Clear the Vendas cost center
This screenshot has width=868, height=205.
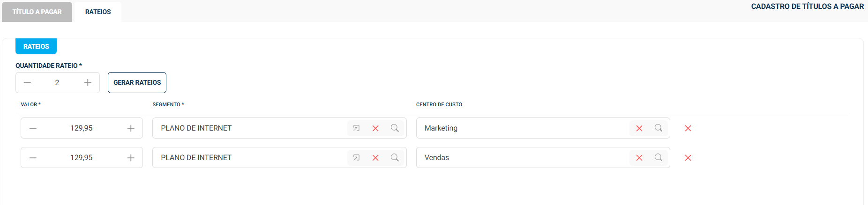[x=639, y=158]
